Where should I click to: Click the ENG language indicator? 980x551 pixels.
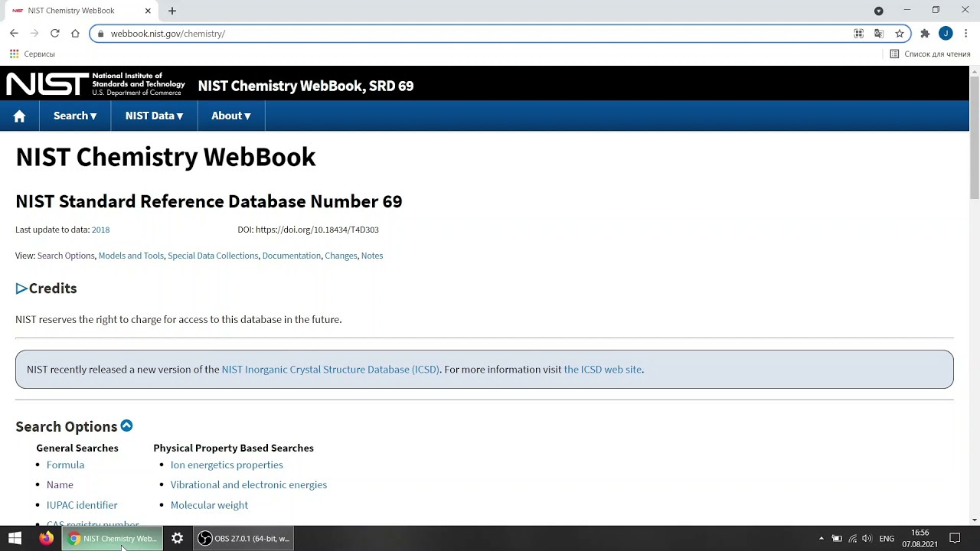coord(887,539)
